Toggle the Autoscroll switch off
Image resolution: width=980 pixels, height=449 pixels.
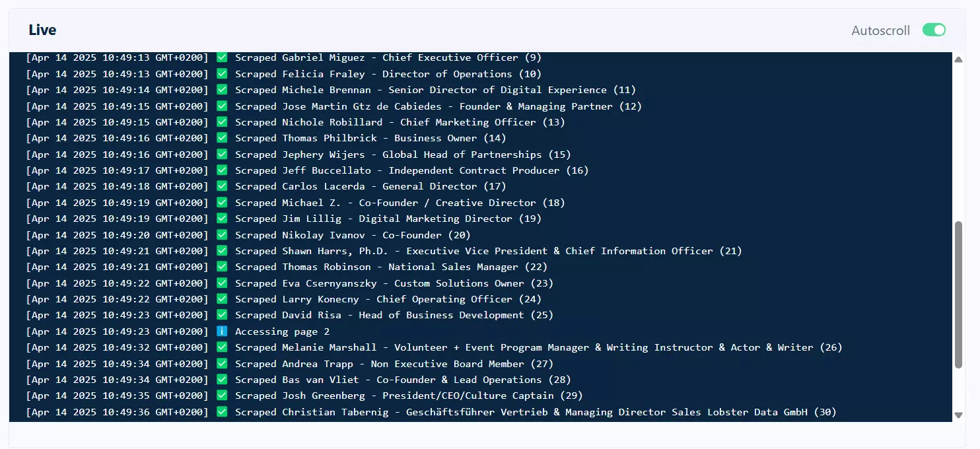click(x=934, y=30)
